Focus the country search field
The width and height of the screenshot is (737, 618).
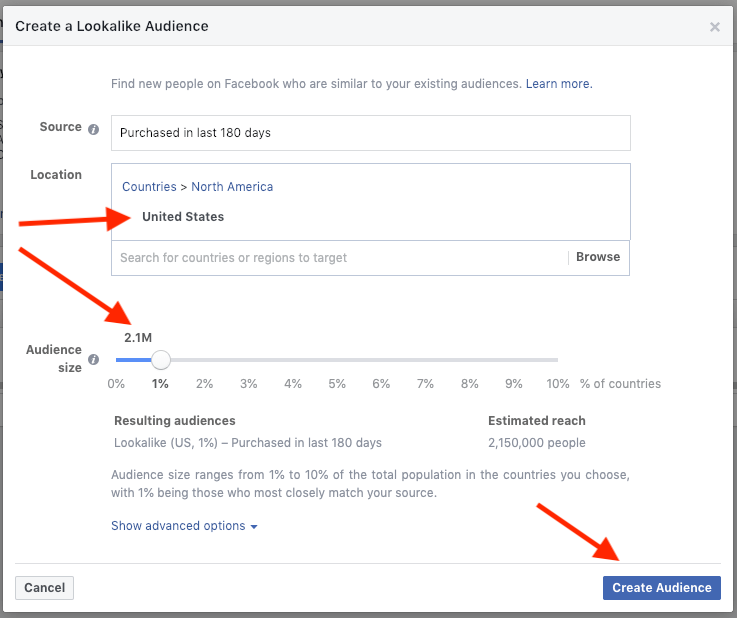(x=339, y=258)
